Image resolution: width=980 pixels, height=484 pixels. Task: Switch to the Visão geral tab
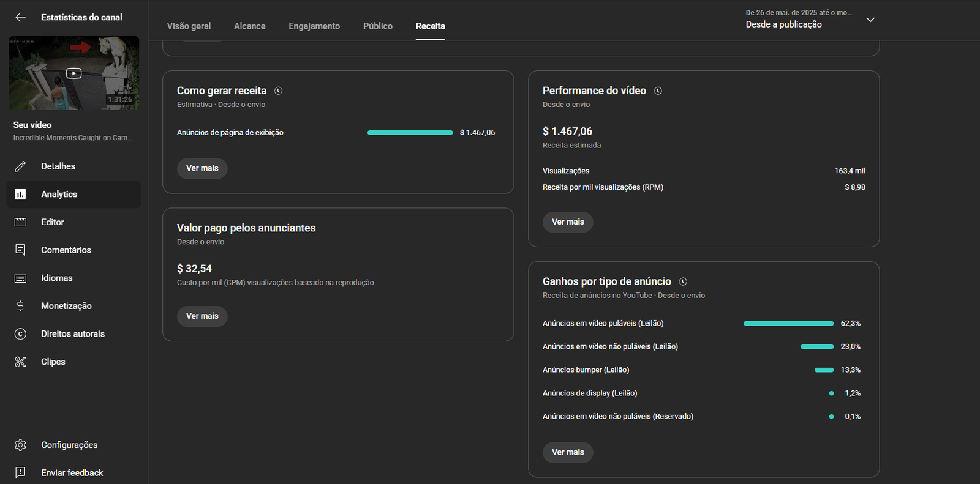tap(189, 26)
